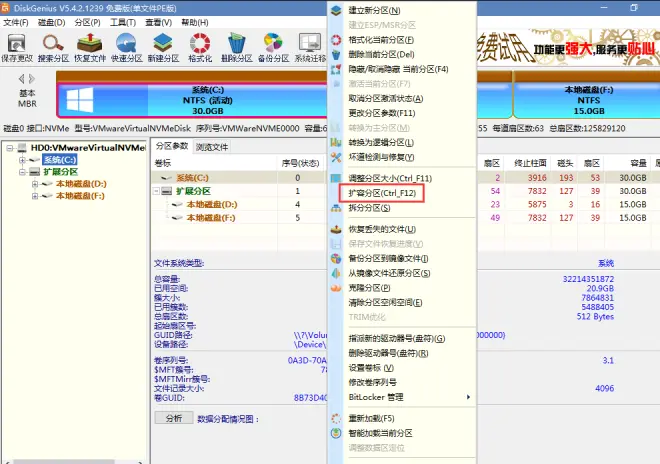The image size is (660, 464).
Task: Select 取消分区激活状态(A) menu entry
Action: tap(386, 99)
